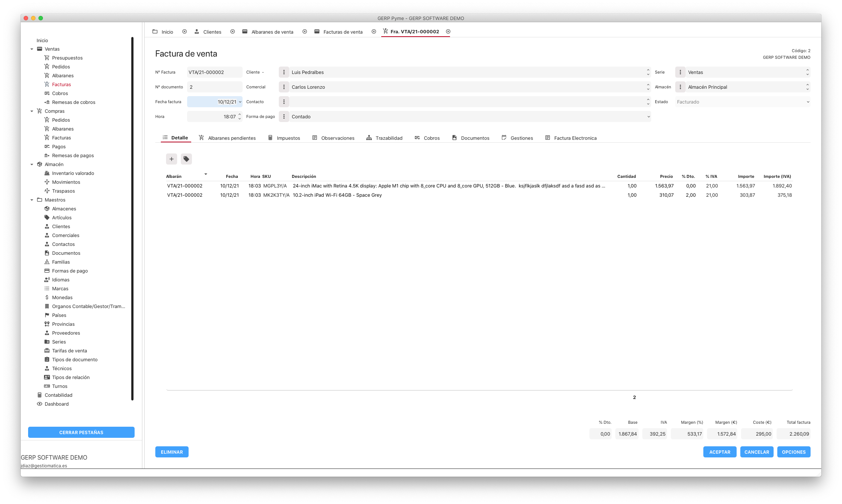This screenshot has height=504, width=842.
Task: Open Pagos under Compras
Action: click(59, 146)
